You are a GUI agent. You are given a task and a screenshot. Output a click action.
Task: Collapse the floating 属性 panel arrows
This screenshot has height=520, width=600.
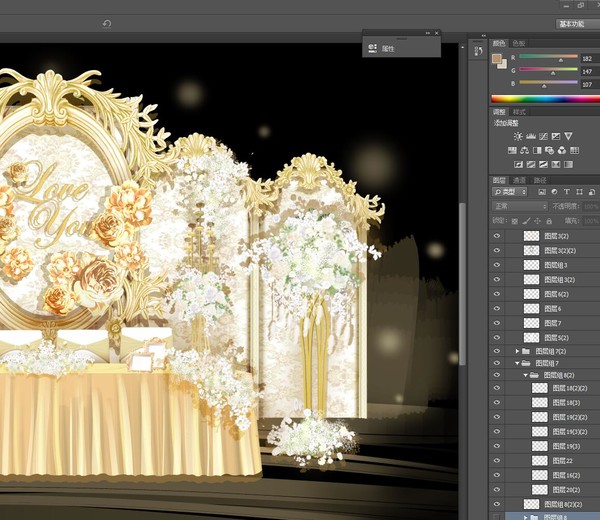[428, 33]
